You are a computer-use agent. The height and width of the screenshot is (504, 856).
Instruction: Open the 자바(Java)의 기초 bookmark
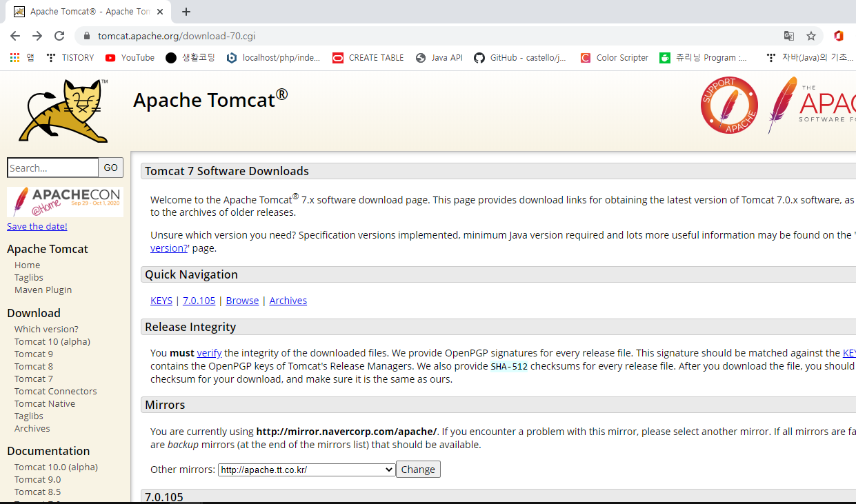tap(810, 58)
